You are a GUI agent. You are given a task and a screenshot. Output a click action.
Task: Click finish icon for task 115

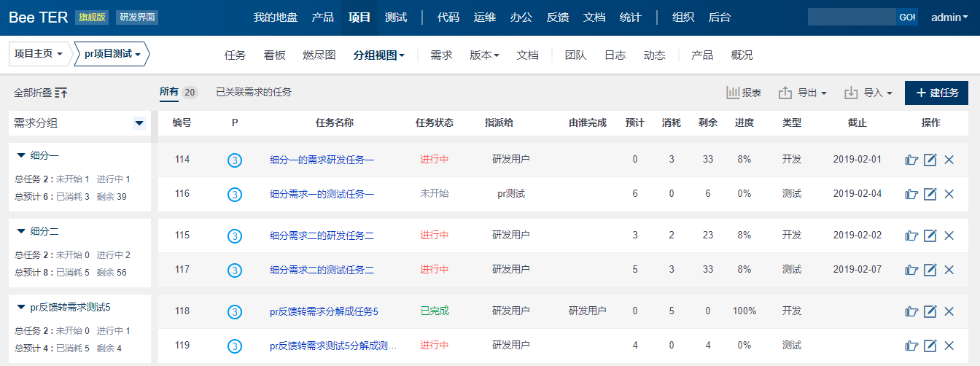(911, 235)
